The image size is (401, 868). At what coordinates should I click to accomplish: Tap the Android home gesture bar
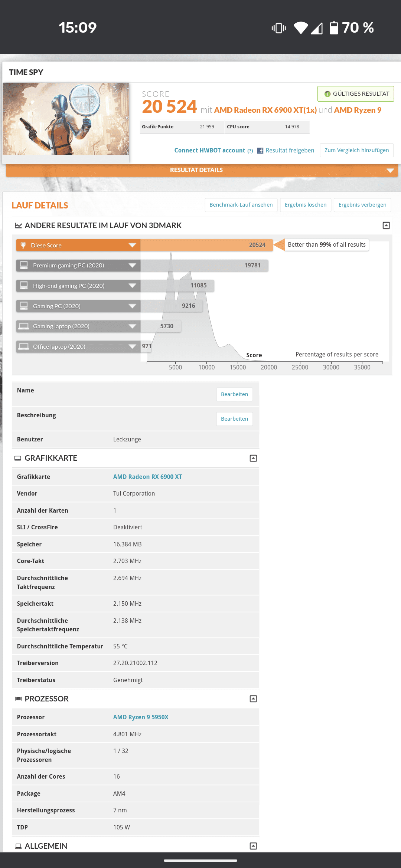point(200,860)
